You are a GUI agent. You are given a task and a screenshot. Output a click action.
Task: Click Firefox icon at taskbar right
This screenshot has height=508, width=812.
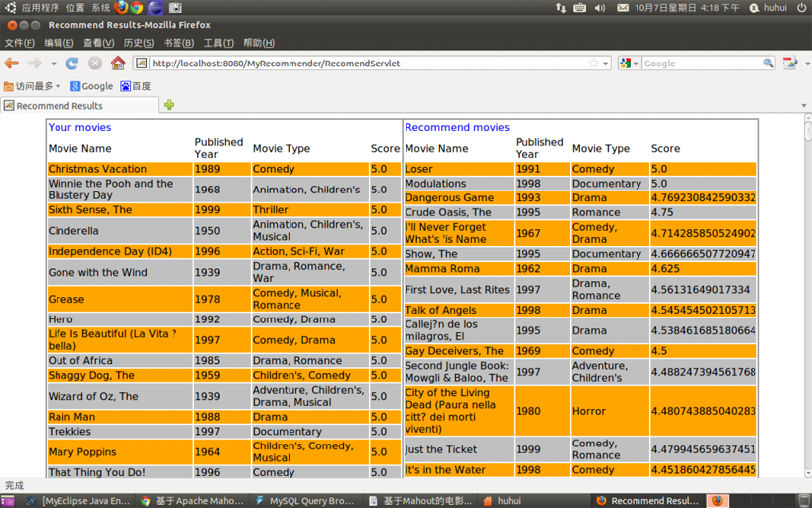(x=717, y=501)
